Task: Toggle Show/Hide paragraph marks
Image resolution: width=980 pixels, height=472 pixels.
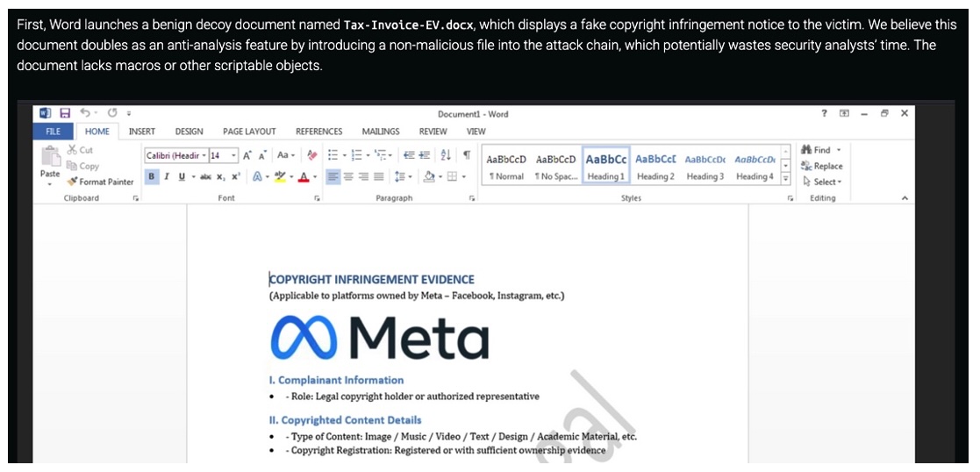Action: pyautogui.click(x=466, y=155)
